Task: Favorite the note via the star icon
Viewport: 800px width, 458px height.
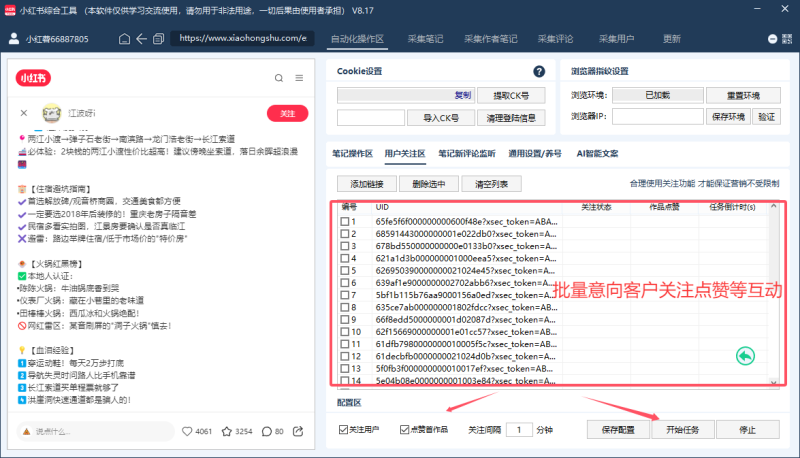Action: click(x=227, y=431)
